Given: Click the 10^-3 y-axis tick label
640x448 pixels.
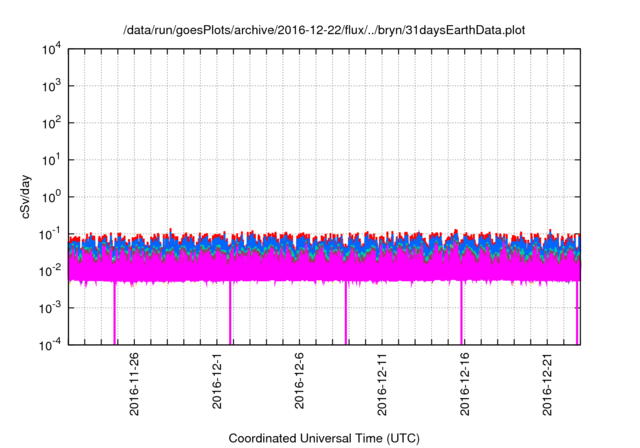Looking at the screenshot, I should click(50, 307).
